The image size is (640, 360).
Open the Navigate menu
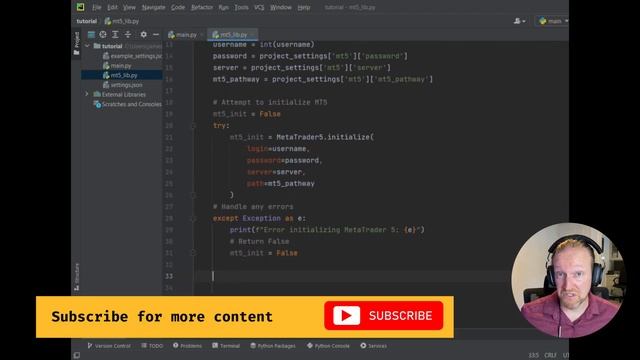click(153, 7)
